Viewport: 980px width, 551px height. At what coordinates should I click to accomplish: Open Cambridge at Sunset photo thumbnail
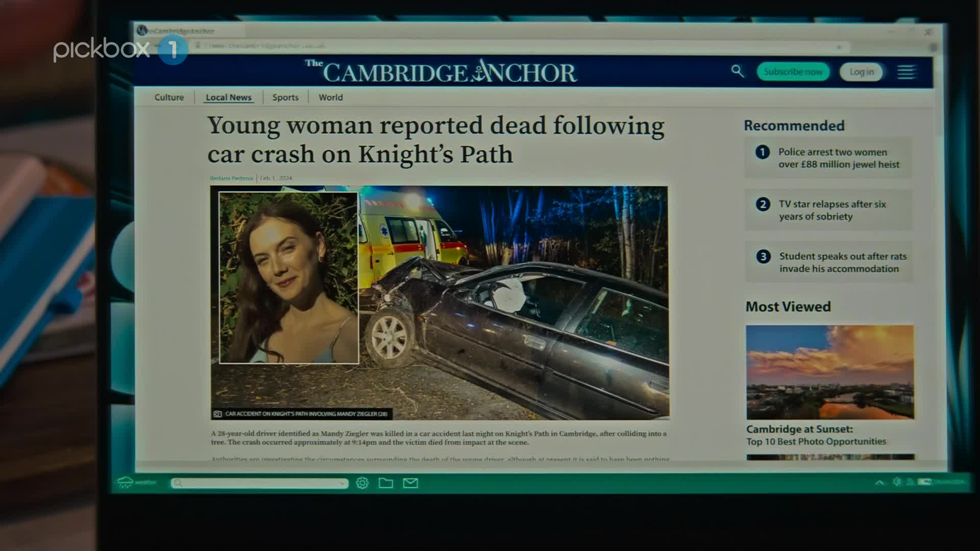(x=830, y=372)
